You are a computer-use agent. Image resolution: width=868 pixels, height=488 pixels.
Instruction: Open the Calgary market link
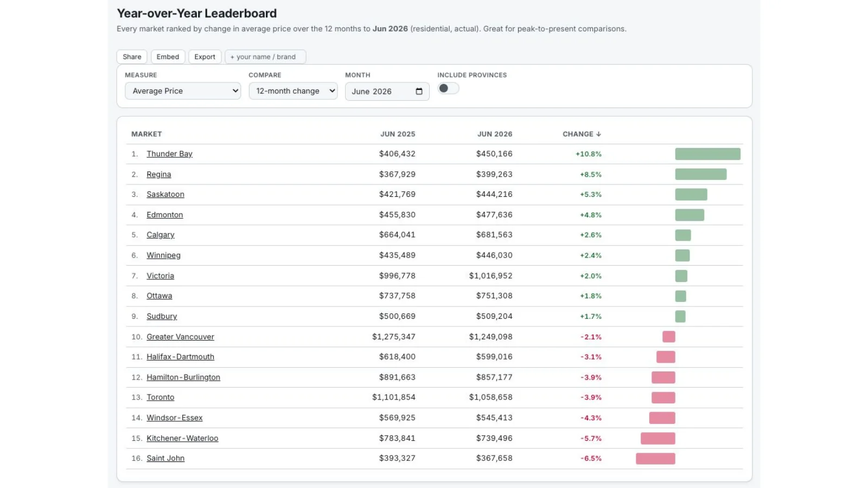[160, 235]
